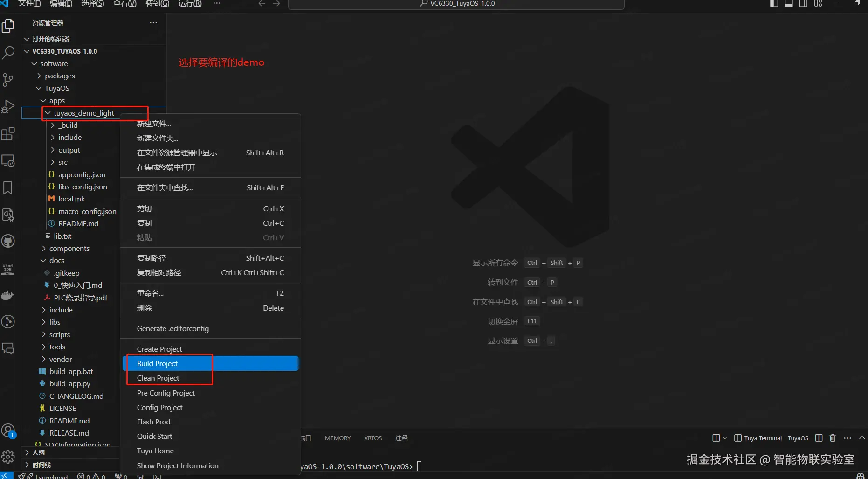Select Show Project Information entry
The height and width of the screenshot is (479, 868).
211,466
